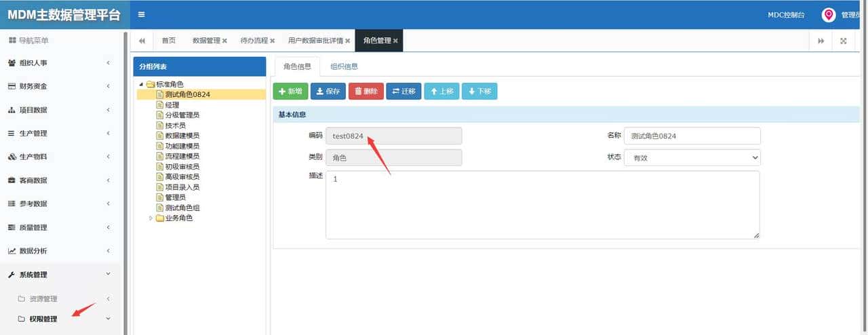Viewport: 868px width, 335px height.
Task: Click the 下移 button
Action: (x=479, y=92)
